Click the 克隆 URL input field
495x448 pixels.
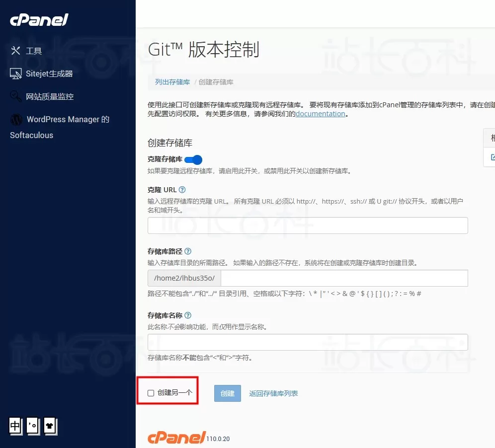pos(308,225)
